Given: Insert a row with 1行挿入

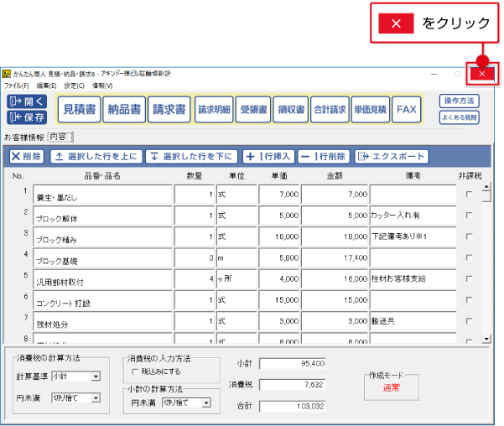Looking at the screenshot, I should pos(268,156).
